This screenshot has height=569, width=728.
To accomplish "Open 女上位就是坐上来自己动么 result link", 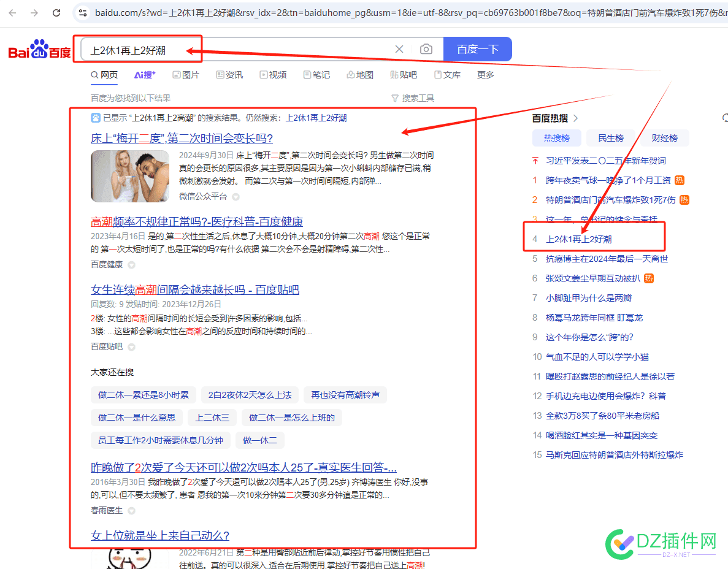I will [160, 536].
